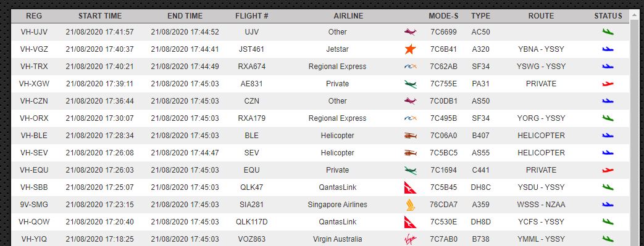Click route WSSS - NZAA cell
Image resolution: width=644 pixels, height=246 pixels.
pyautogui.click(x=541, y=205)
